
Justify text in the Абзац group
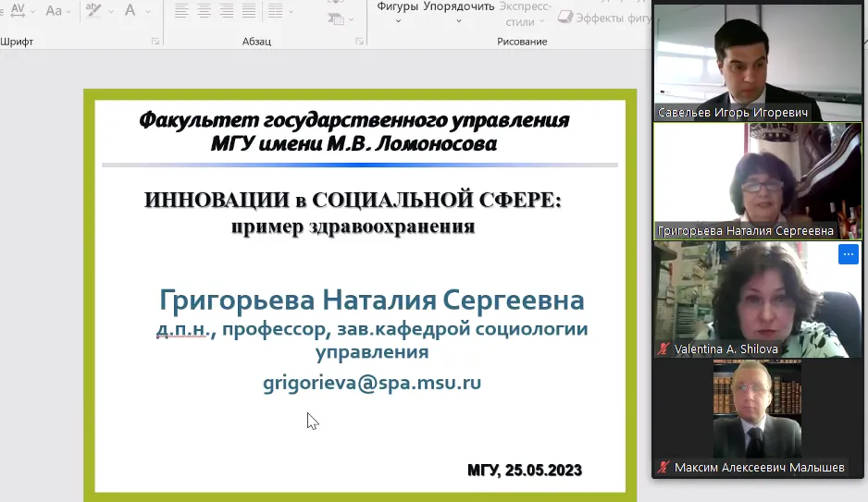[249, 10]
